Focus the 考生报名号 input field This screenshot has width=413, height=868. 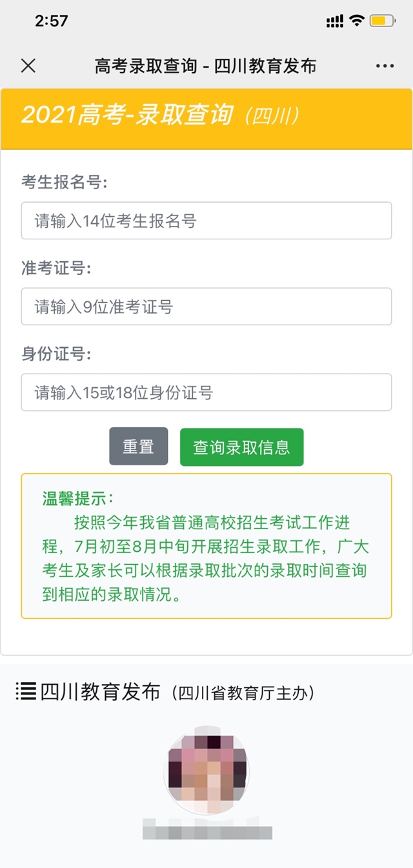[206, 221]
